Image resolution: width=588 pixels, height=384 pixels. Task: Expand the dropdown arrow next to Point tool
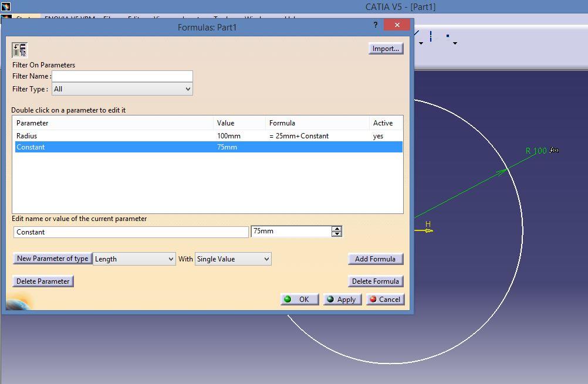455,43
